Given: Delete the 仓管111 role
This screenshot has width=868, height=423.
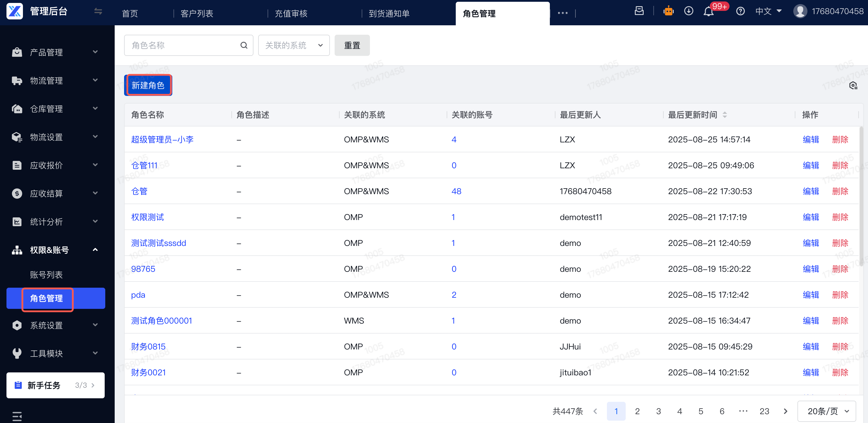Looking at the screenshot, I should click(840, 165).
